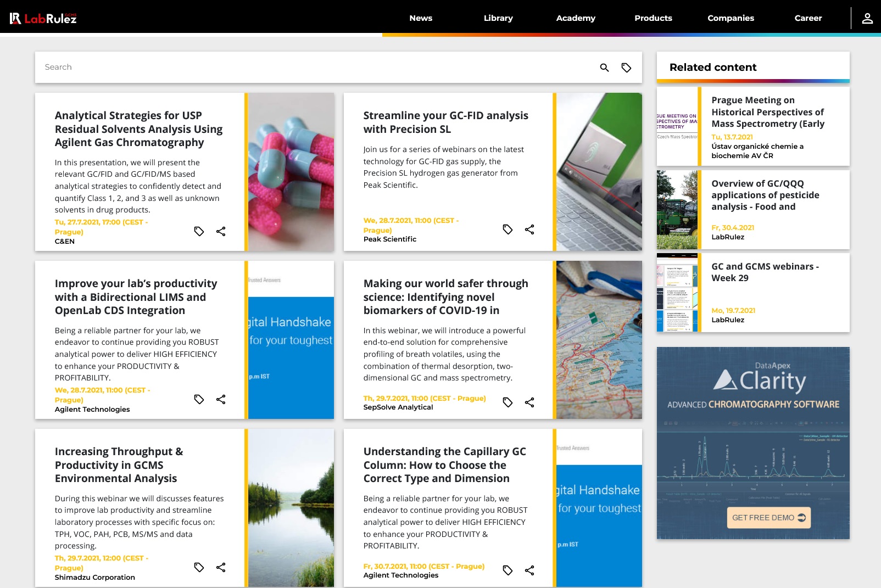Click Agilent Technologies on Capillary GC card
881x588 pixels.
(x=400, y=575)
